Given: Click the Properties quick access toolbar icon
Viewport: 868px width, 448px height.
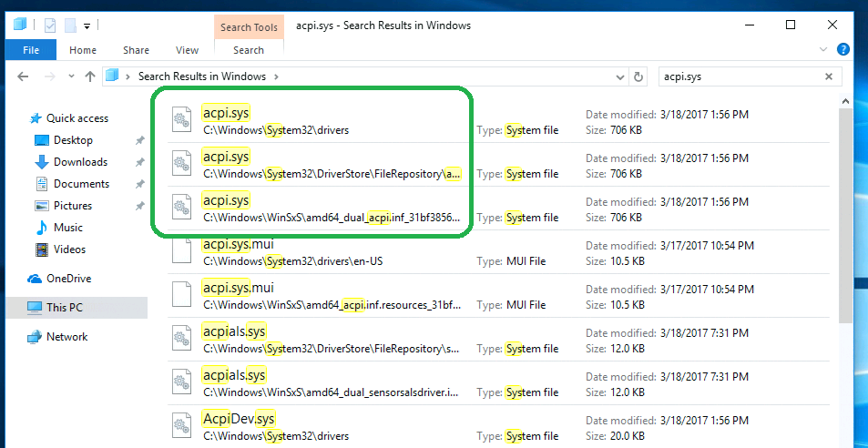Looking at the screenshot, I should (x=50, y=25).
